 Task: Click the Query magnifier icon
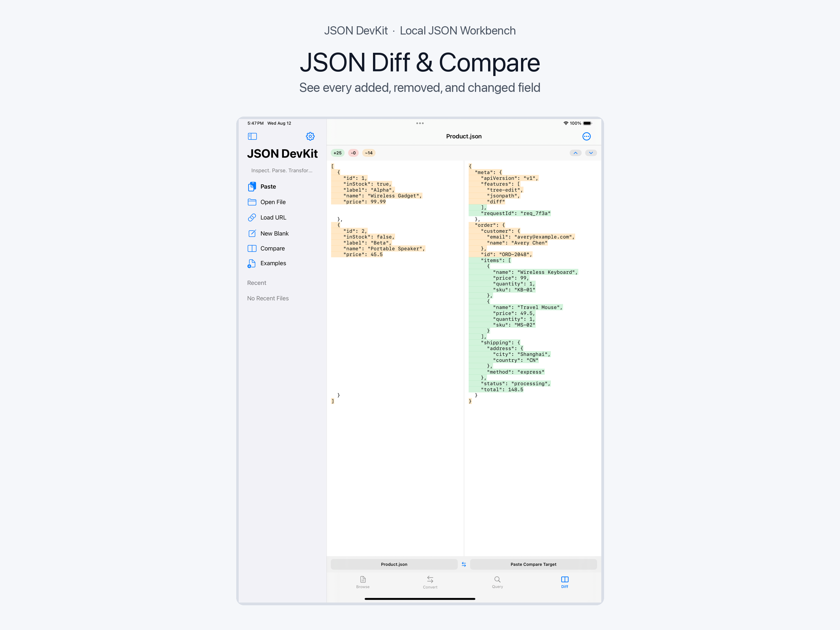497,579
